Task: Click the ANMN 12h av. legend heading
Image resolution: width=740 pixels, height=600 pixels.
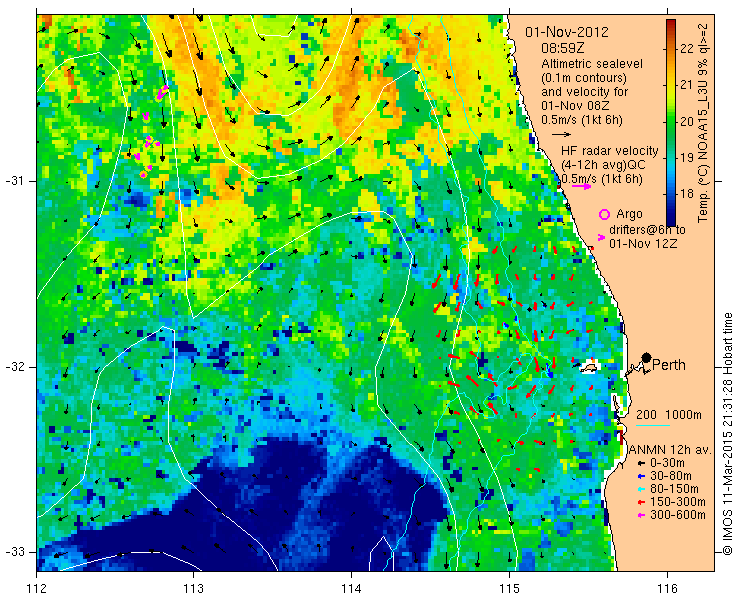Action: 671,450
